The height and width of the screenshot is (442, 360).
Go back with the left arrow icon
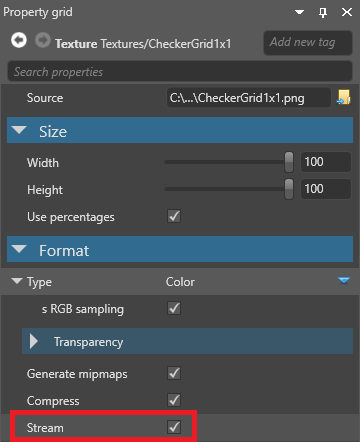pos(19,41)
